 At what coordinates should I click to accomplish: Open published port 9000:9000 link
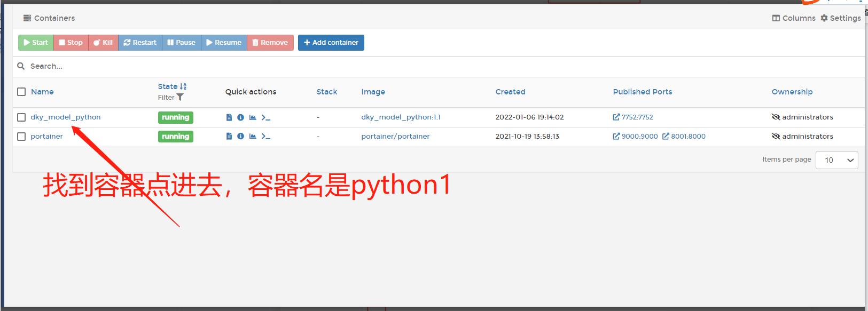coord(635,137)
